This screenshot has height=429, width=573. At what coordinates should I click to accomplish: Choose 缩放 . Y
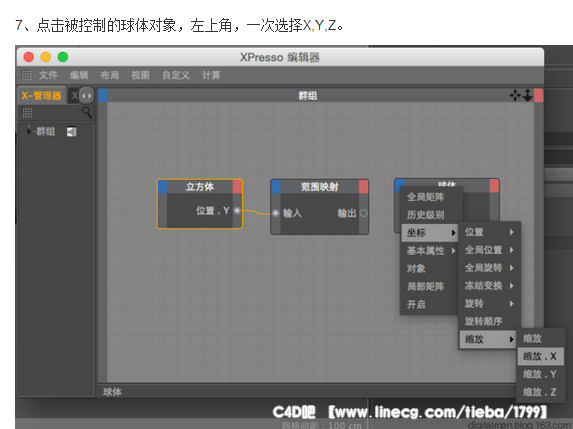coord(540,374)
